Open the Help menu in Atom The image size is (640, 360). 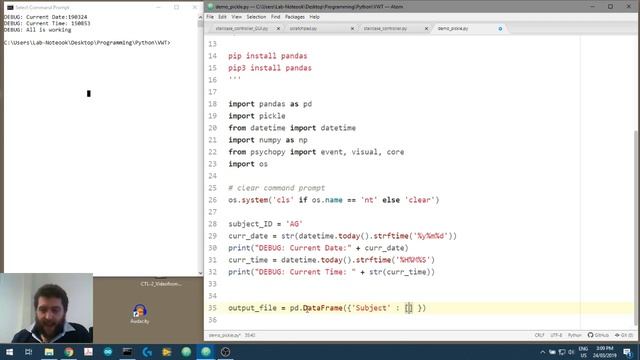(314, 17)
